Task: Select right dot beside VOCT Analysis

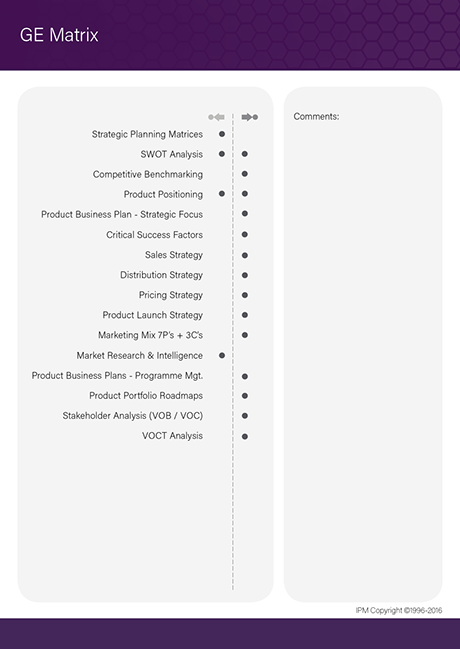Action: pos(245,436)
